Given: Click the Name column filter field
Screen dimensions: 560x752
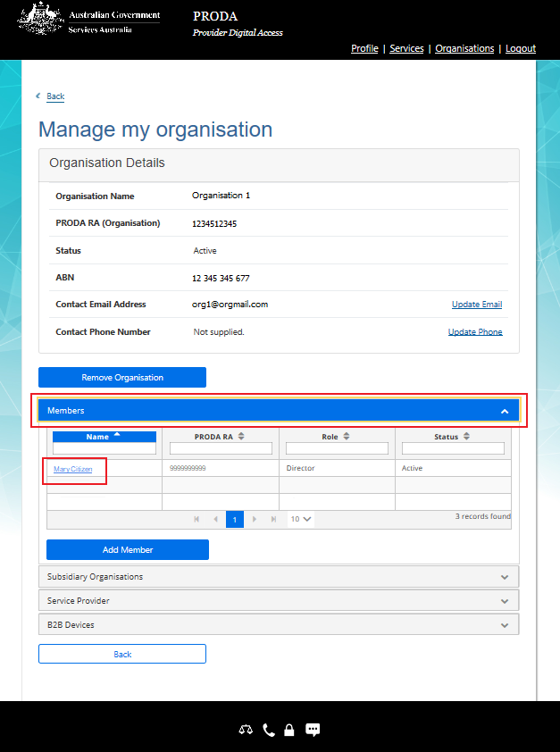Looking at the screenshot, I should (x=104, y=449).
